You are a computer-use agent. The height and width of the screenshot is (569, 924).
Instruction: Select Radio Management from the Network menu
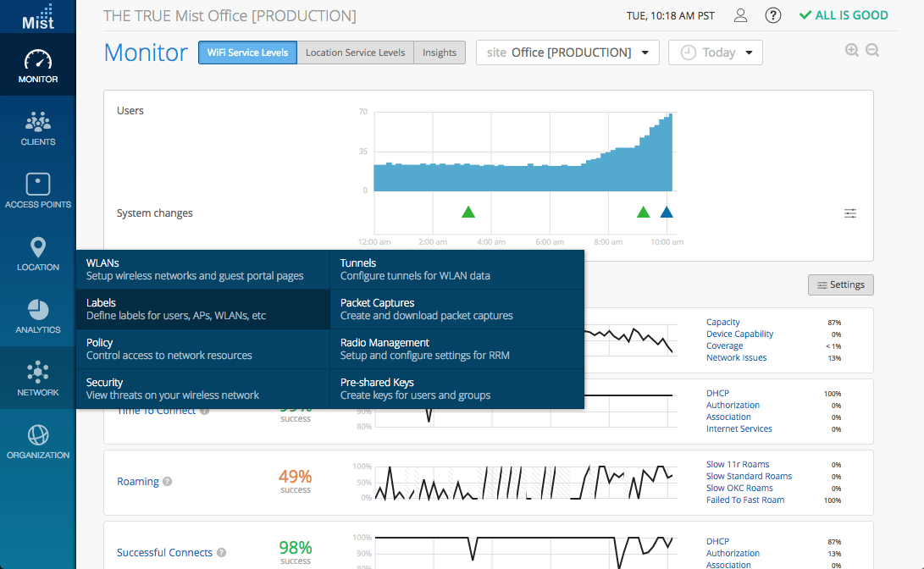tap(457, 349)
